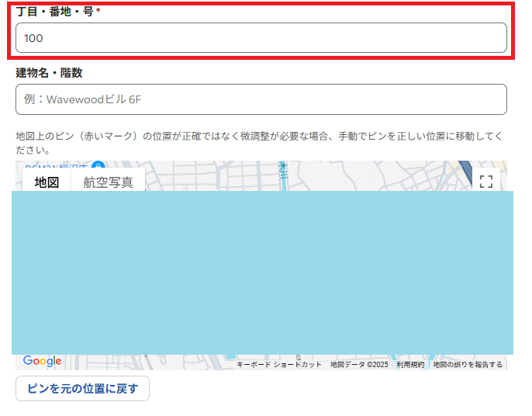
Task: Click the 建物名・階数 field label
Action: (x=49, y=72)
